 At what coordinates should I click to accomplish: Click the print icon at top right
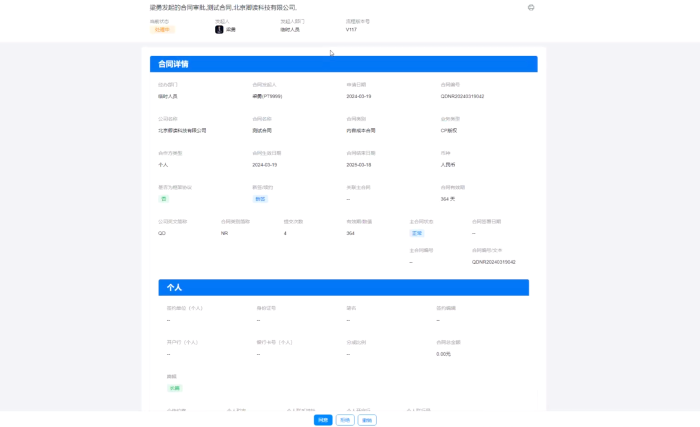[531, 7]
